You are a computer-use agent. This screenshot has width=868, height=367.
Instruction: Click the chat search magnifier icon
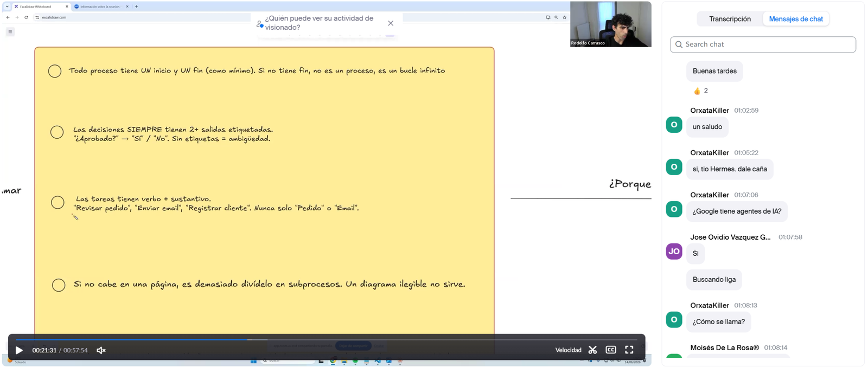(x=679, y=44)
